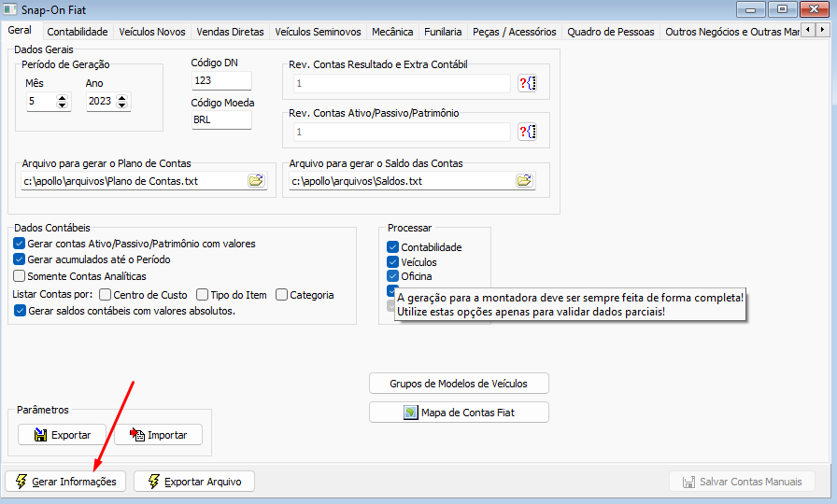This screenshot has height=504, width=837.
Task: Uncheck Gerar contas Ativo/Passivo/Patrimônio com valores
Action: (x=20, y=244)
